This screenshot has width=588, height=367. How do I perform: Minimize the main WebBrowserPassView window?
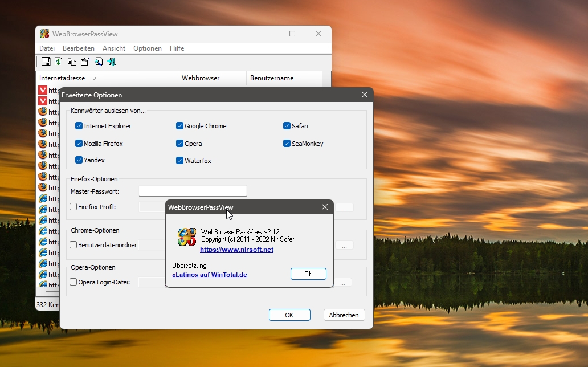point(267,34)
